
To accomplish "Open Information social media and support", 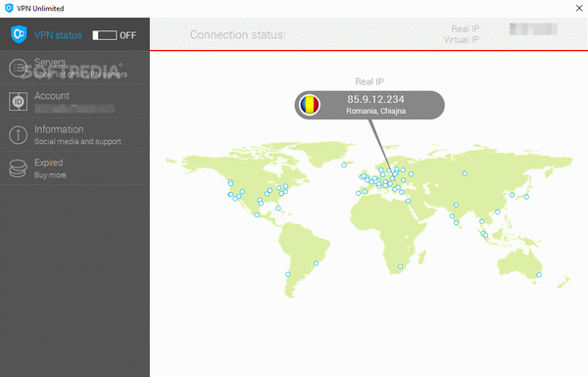I will [75, 134].
